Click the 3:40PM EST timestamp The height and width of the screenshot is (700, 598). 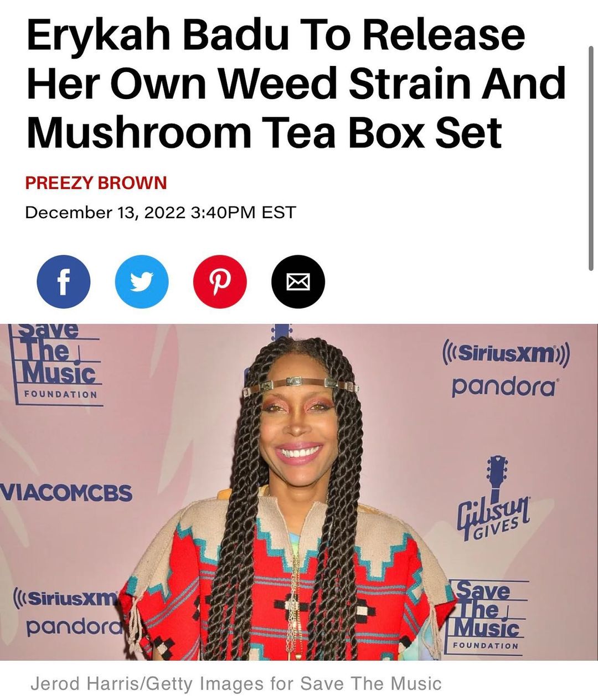pos(243,212)
